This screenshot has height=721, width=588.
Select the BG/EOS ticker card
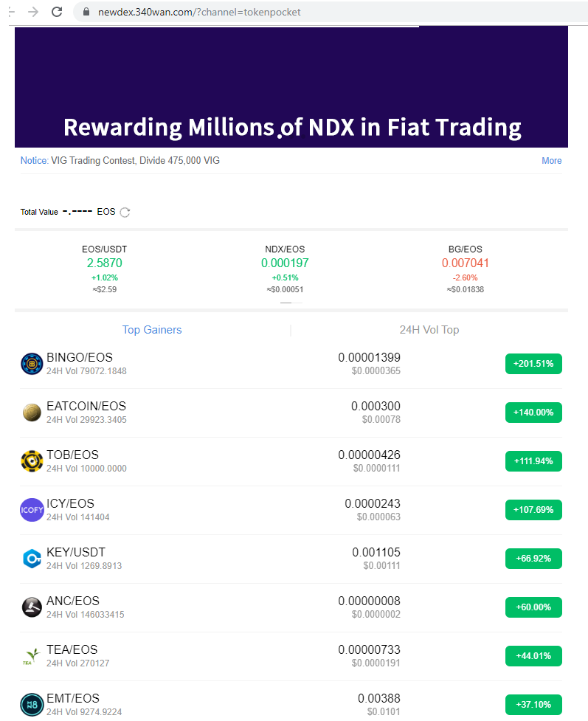(465, 269)
